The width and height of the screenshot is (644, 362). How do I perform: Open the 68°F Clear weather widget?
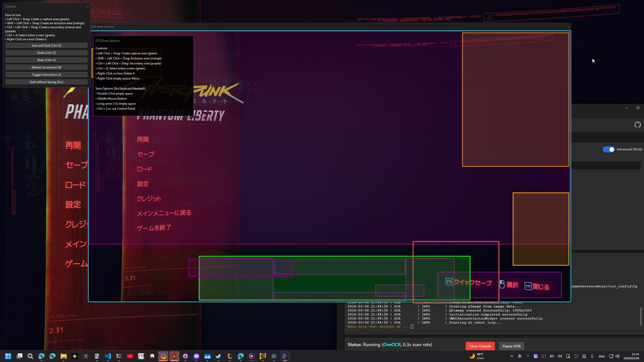477,356
